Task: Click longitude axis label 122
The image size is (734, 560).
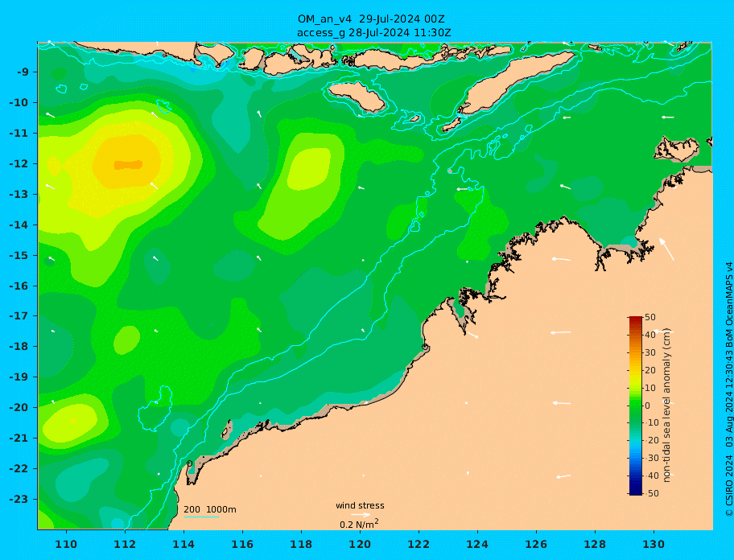Action: (x=419, y=544)
